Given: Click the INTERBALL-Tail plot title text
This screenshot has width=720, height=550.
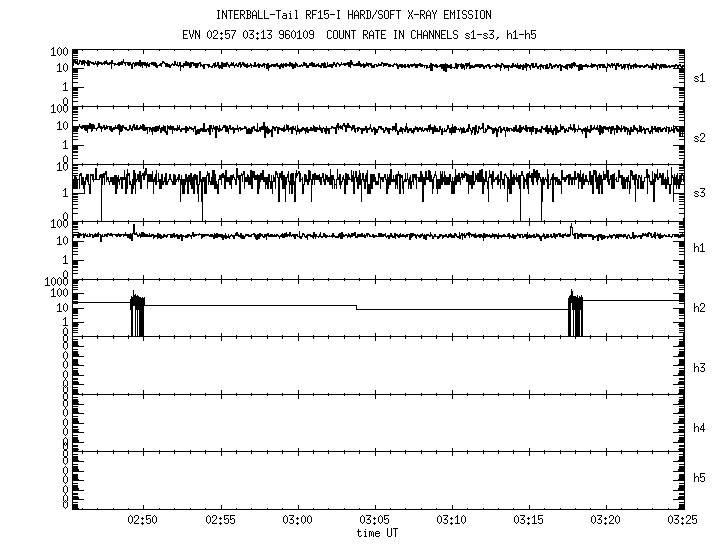Looking at the screenshot, I should click(x=354, y=15).
